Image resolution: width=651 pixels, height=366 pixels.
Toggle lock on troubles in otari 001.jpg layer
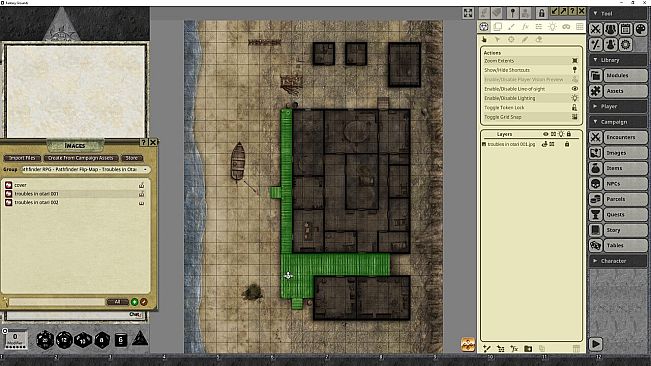click(567, 144)
